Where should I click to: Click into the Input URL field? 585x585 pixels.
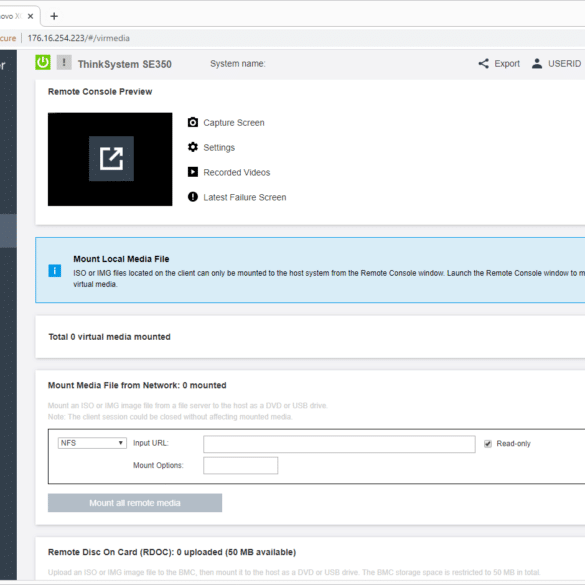click(339, 444)
